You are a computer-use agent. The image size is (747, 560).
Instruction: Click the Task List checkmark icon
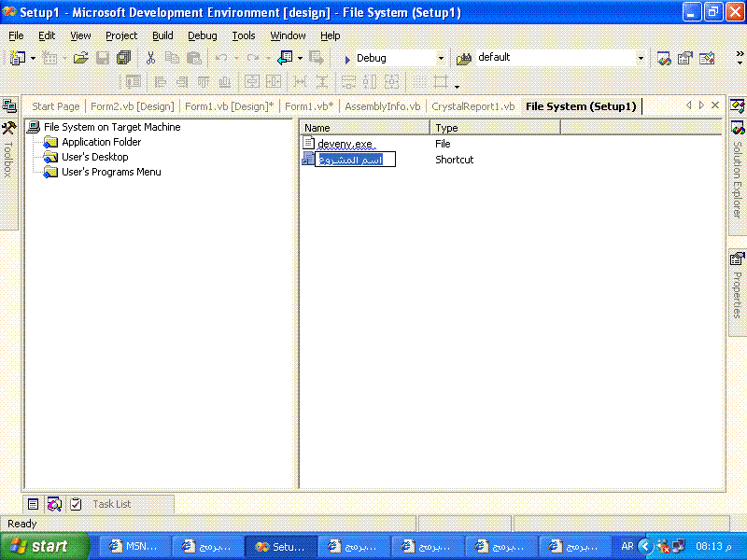tap(76, 504)
